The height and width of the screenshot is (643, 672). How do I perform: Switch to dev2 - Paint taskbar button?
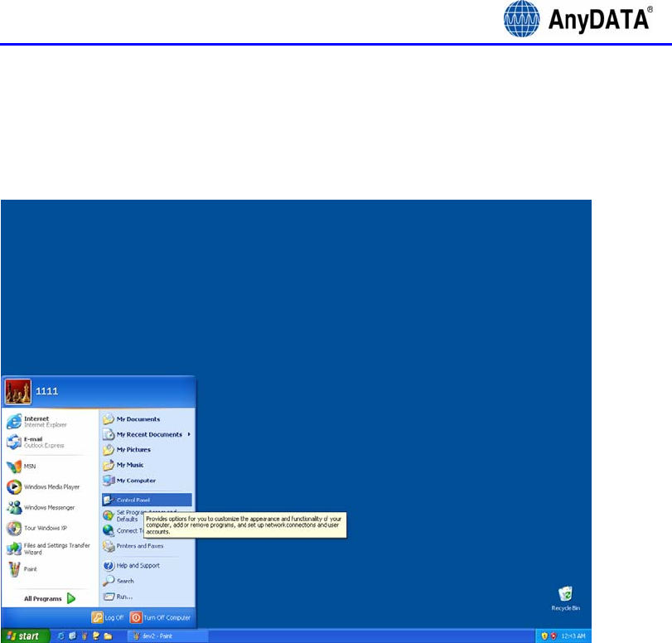click(167, 636)
